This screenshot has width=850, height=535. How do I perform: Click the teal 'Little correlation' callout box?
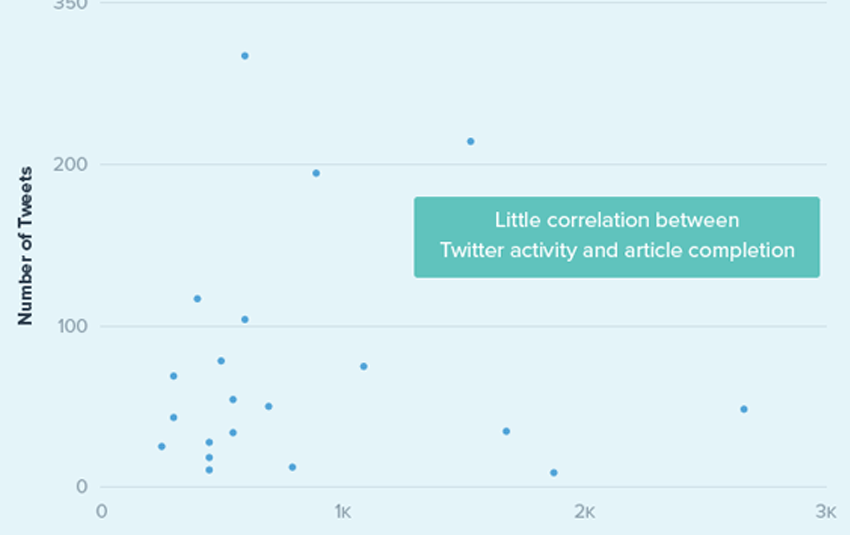pyautogui.click(x=617, y=236)
